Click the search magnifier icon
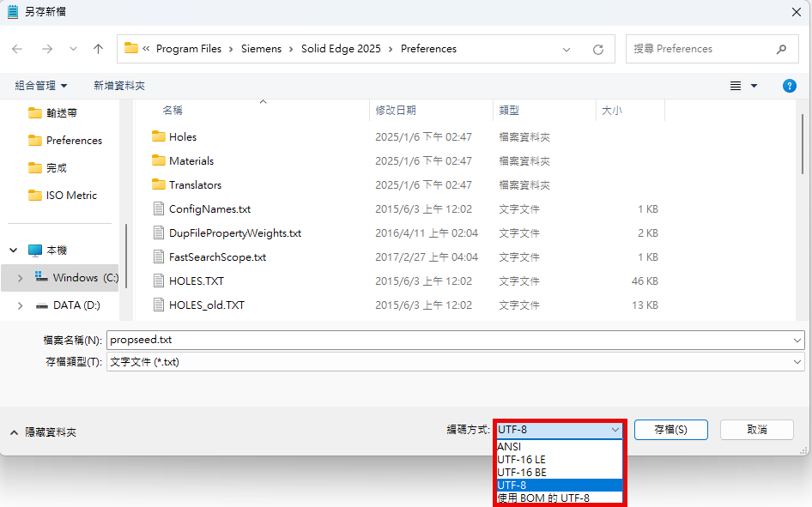This screenshot has height=507, width=812. click(x=781, y=49)
